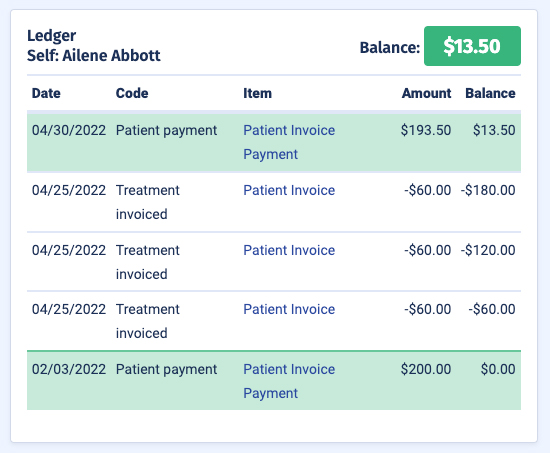Click the $200.00 payment amount
This screenshot has height=453, width=550.
coord(426,369)
